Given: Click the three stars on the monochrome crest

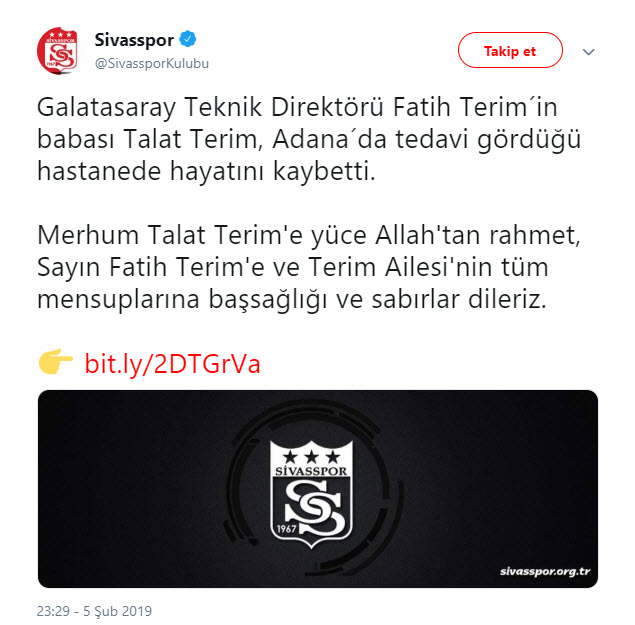Looking at the screenshot, I should click(x=311, y=457).
